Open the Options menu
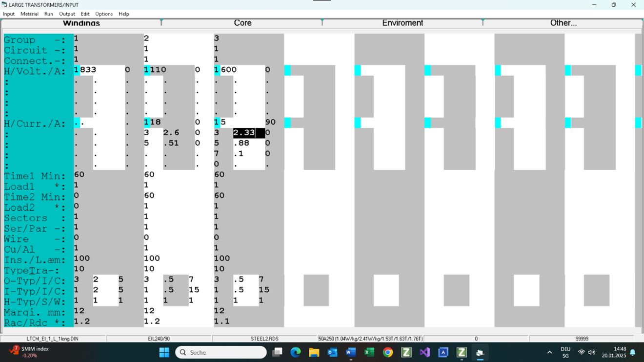 coord(104,14)
